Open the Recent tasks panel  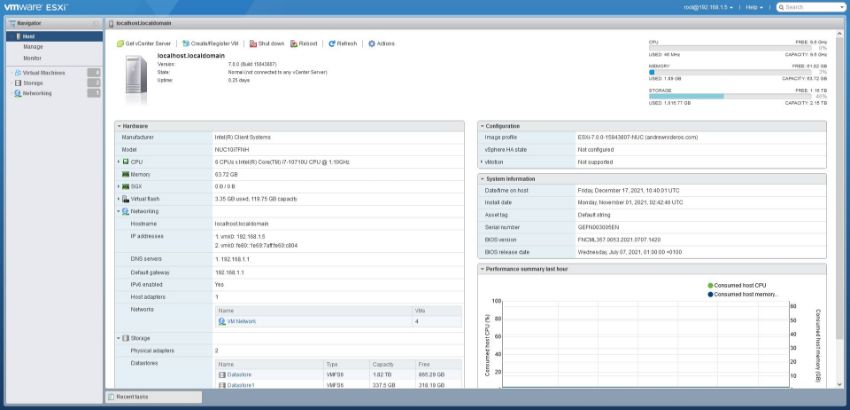click(x=153, y=397)
